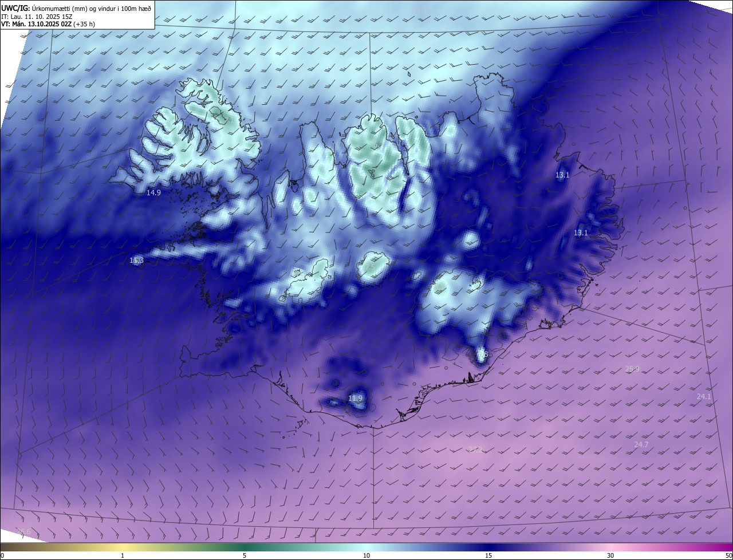Click the lower 13.1 label in east Iceland
This screenshot has width=733, height=560.
(581, 232)
